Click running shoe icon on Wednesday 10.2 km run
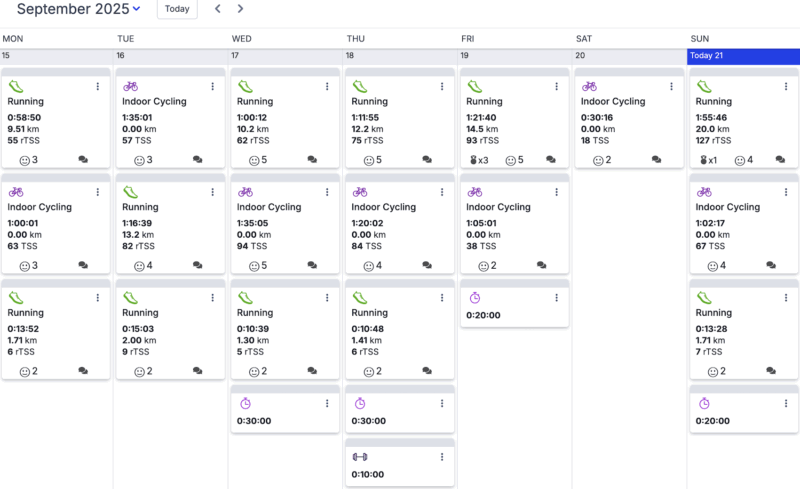Image resolution: width=800 pixels, height=489 pixels. pyautogui.click(x=245, y=86)
